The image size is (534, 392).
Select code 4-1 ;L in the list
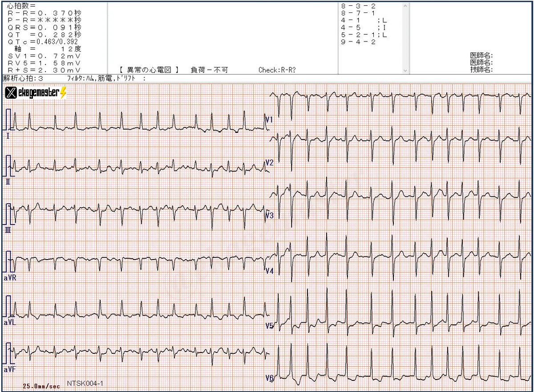click(364, 20)
